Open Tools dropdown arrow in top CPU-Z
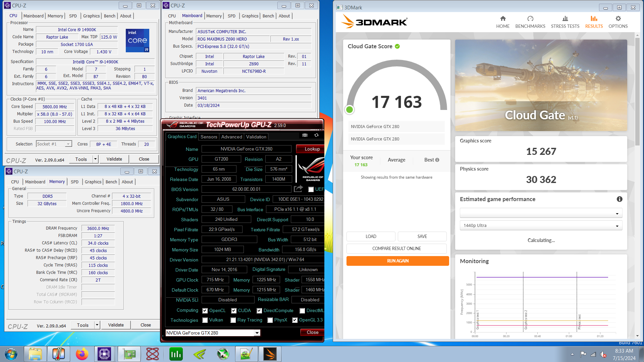644x362 pixels. pyautogui.click(x=96, y=159)
